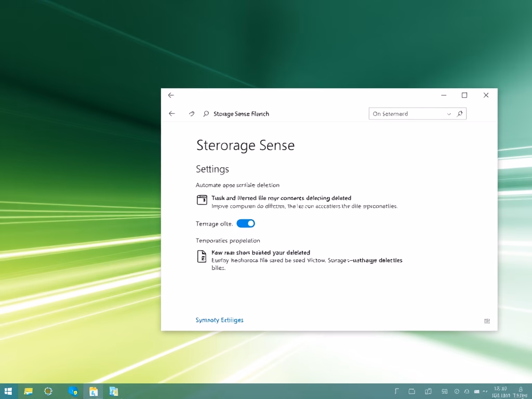Open the 'On Setemerd' dropdown chevron
Image resolution: width=532 pixels, height=399 pixels.
pyautogui.click(x=449, y=114)
